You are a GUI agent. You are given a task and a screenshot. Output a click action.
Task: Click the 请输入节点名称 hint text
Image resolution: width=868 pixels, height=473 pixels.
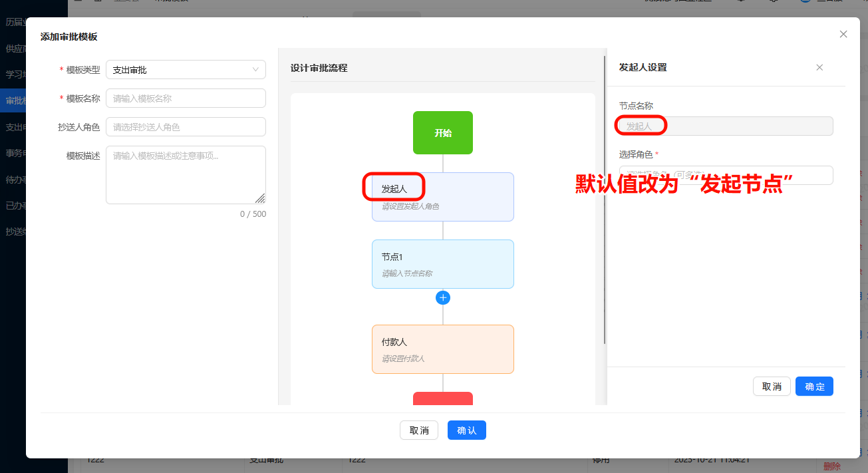(x=407, y=273)
